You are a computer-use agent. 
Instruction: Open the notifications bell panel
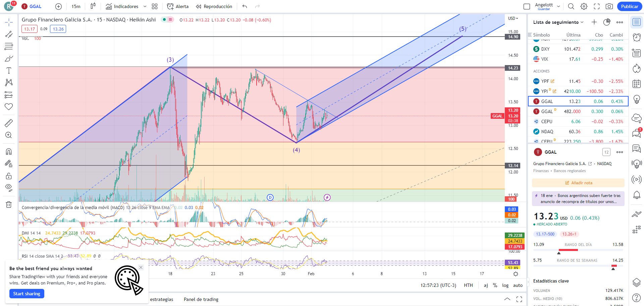pyautogui.click(x=637, y=195)
